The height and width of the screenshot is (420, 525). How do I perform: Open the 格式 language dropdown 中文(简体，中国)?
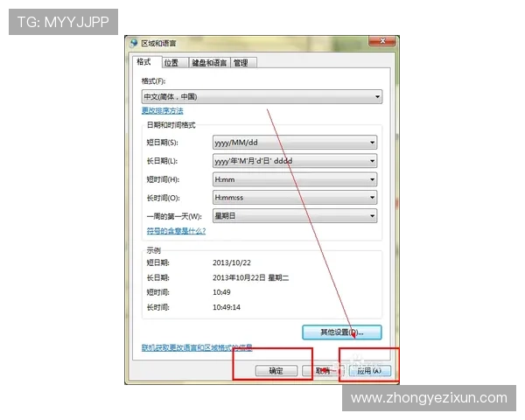click(x=262, y=97)
